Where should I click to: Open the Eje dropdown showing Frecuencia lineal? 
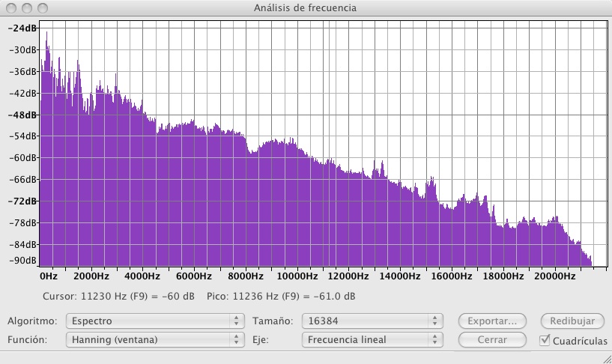click(x=372, y=339)
